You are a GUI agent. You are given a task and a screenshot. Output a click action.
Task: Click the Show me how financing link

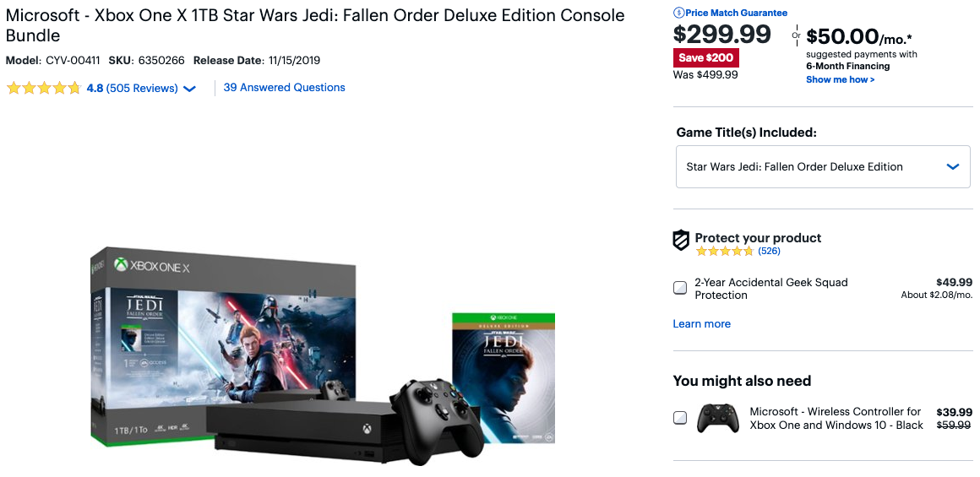[x=840, y=79]
